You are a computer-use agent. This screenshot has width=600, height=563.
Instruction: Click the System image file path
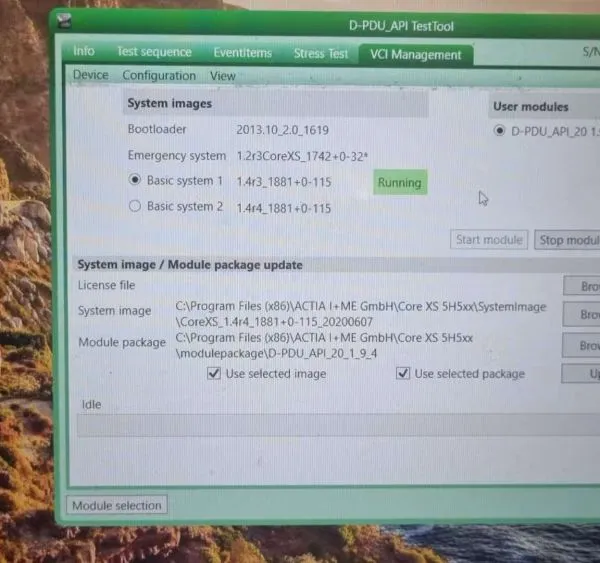[x=361, y=314]
